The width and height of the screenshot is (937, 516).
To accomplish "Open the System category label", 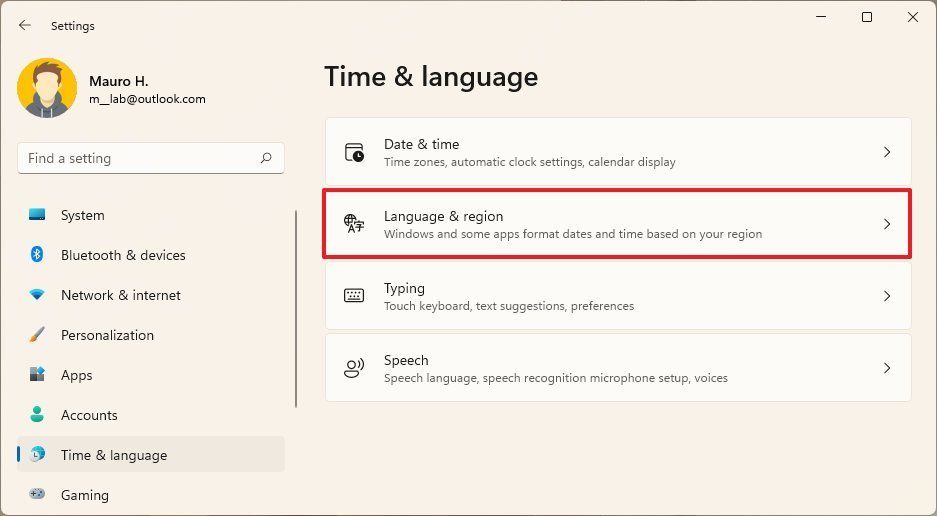I will coord(82,215).
